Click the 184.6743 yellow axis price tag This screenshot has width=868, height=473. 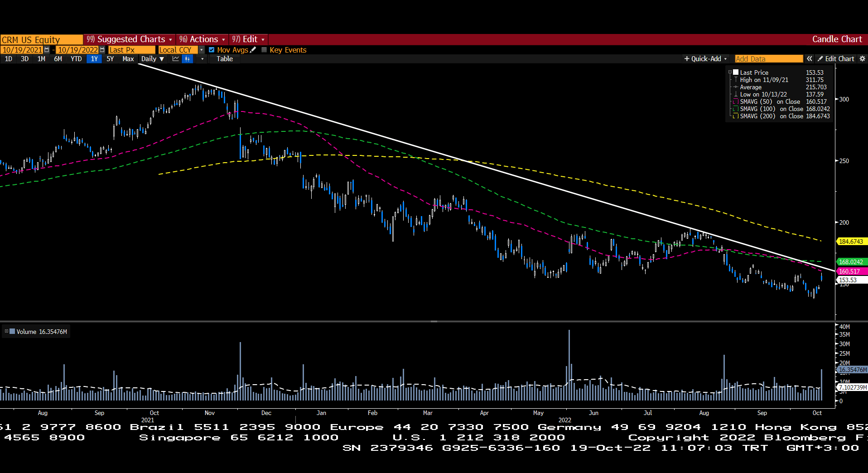[851, 241]
